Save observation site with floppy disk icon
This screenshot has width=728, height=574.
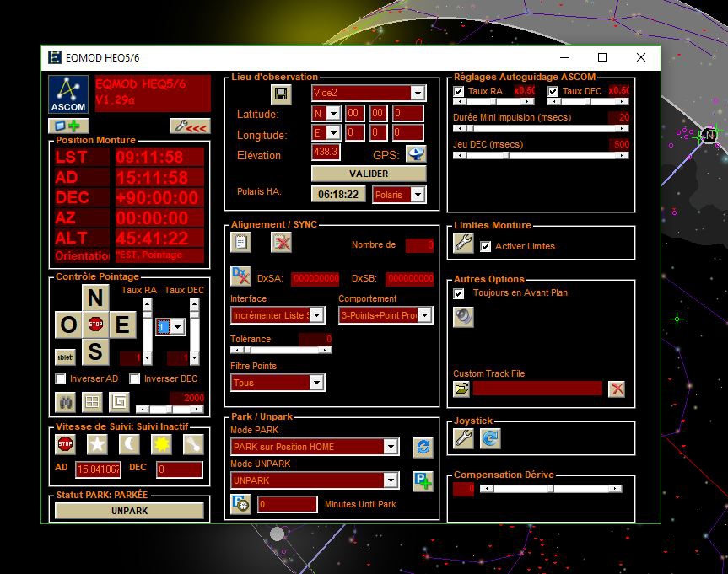coord(281,94)
